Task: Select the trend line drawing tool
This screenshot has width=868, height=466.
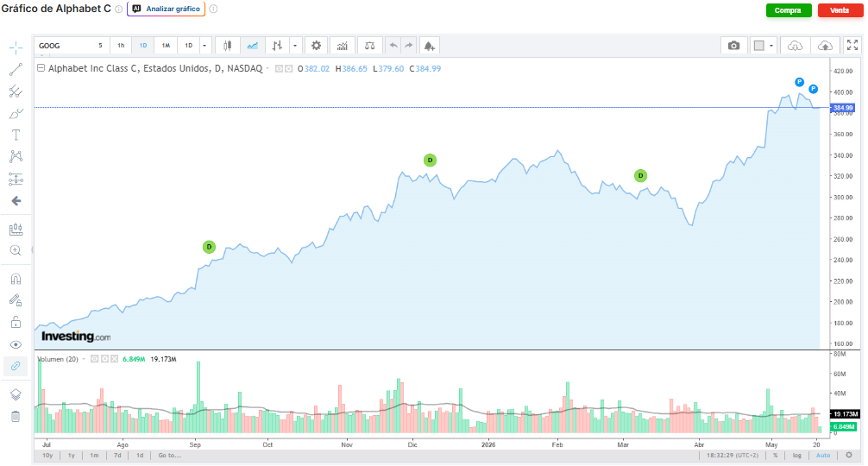Action: [16, 69]
